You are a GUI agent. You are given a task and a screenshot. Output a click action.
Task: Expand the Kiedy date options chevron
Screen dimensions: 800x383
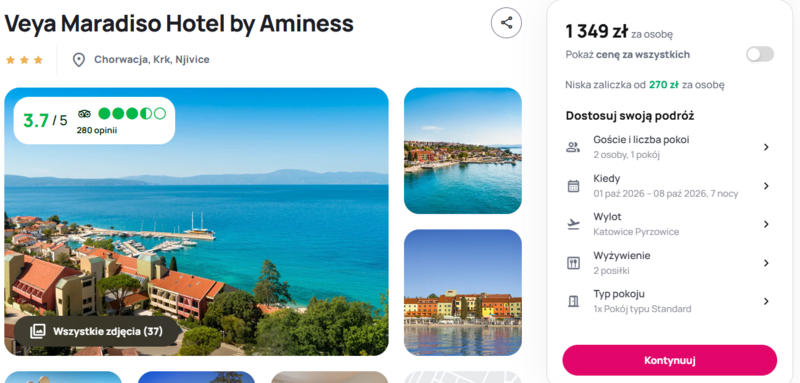click(x=766, y=186)
